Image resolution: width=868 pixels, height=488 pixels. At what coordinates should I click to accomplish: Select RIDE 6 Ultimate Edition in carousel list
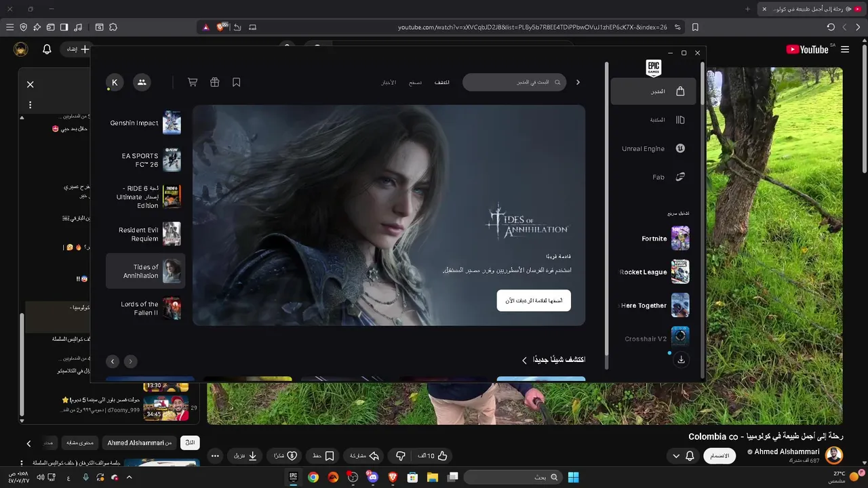pyautogui.click(x=145, y=197)
